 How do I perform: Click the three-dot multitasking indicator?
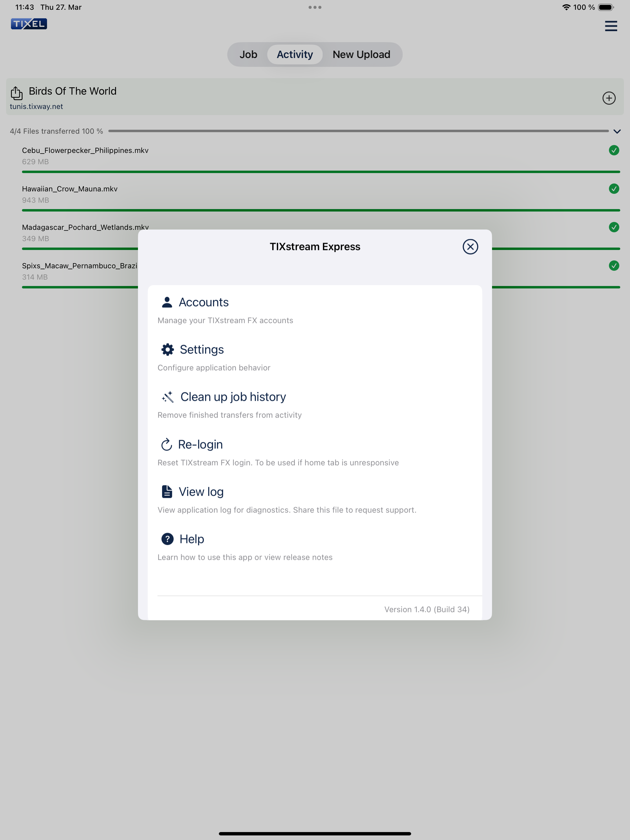pyautogui.click(x=315, y=7)
